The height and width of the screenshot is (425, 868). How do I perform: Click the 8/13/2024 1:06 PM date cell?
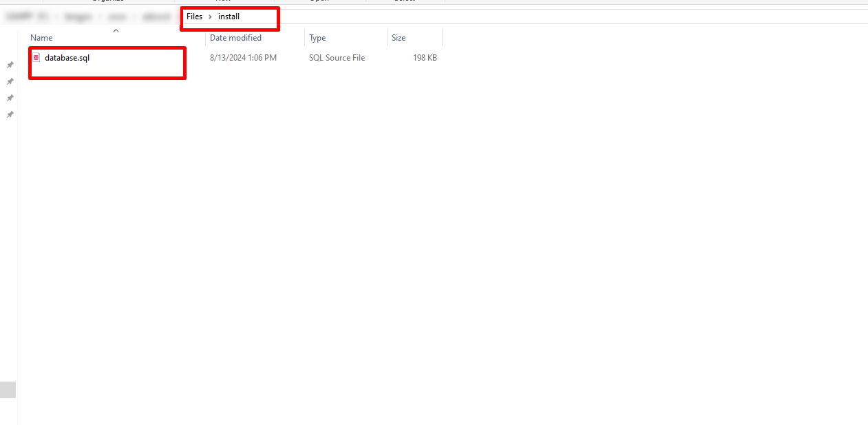tap(243, 58)
